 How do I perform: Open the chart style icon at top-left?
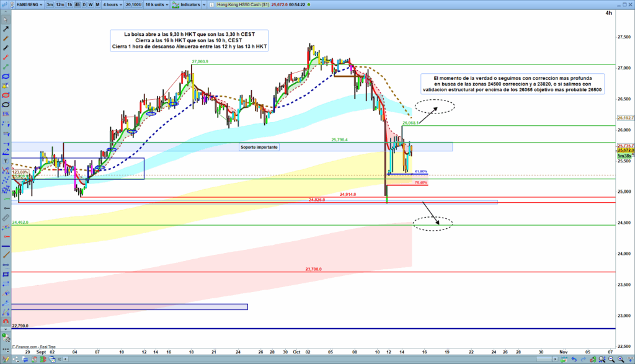(x=5, y=5)
